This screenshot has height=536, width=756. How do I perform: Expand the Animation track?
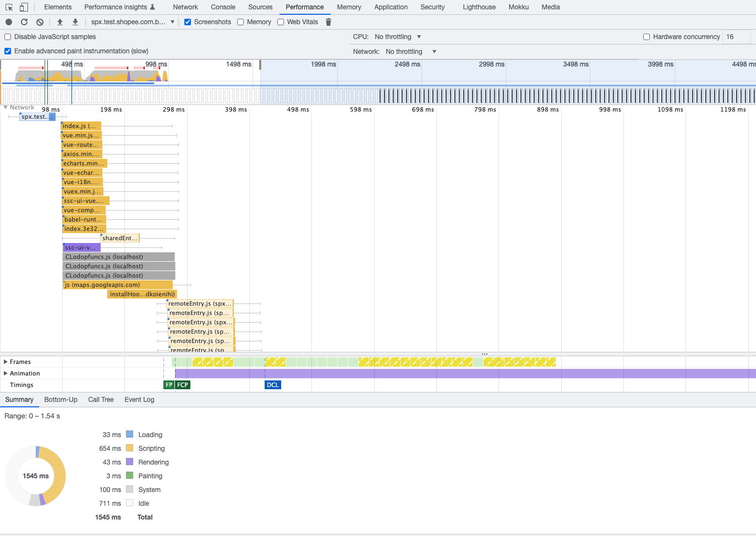coord(6,373)
